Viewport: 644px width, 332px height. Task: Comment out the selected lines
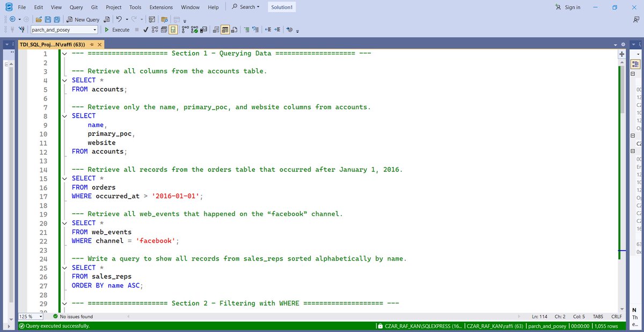(246, 30)
